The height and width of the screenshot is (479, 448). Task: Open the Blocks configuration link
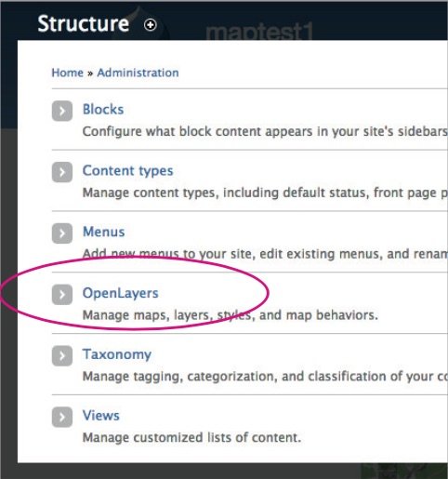point(103,110)
